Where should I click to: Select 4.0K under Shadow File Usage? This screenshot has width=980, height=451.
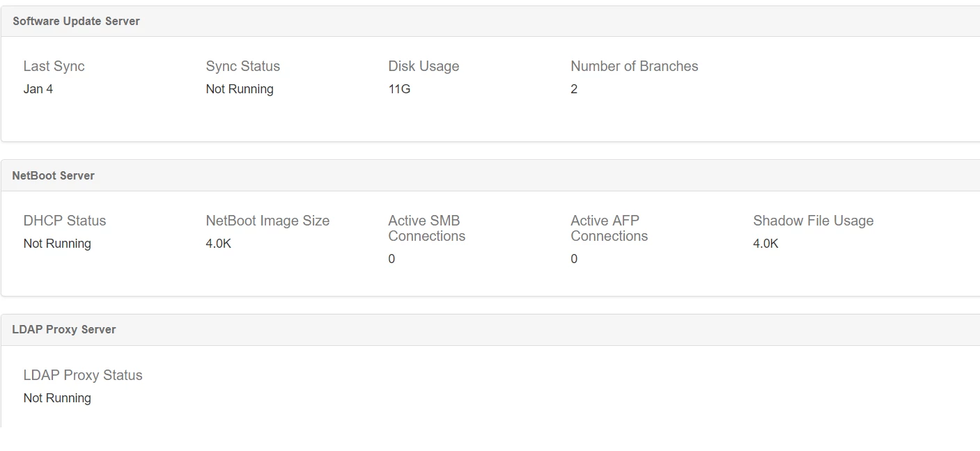(x=765, y=244)
